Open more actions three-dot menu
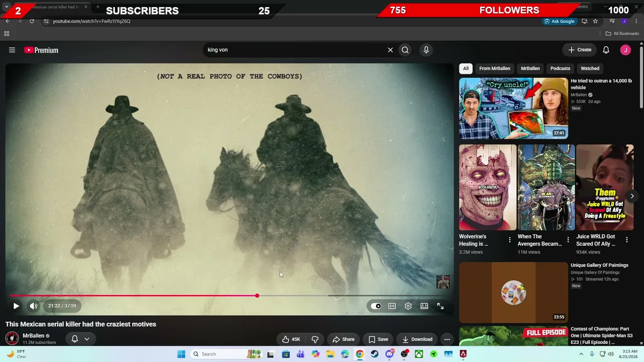644x362 pixels. click(447, 339)
